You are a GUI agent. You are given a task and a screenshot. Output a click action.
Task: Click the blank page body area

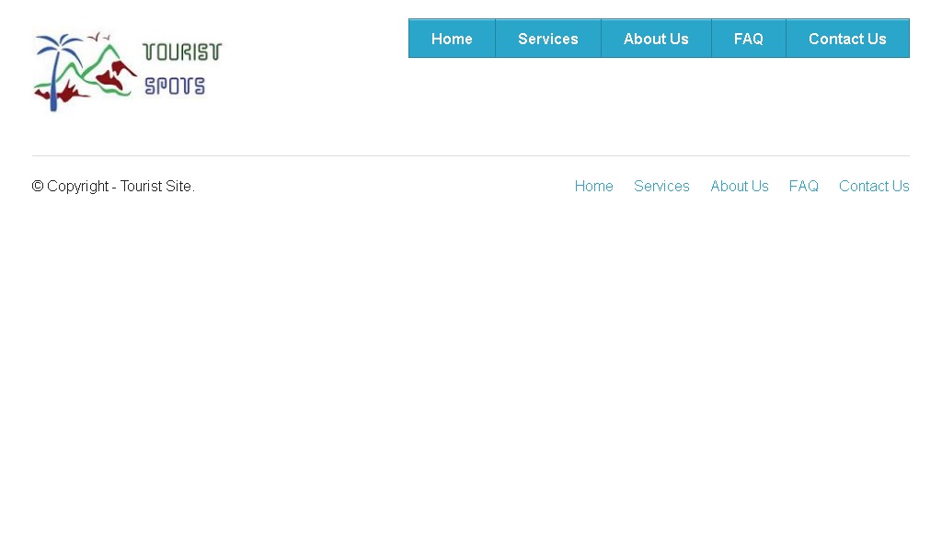(471, 368)
